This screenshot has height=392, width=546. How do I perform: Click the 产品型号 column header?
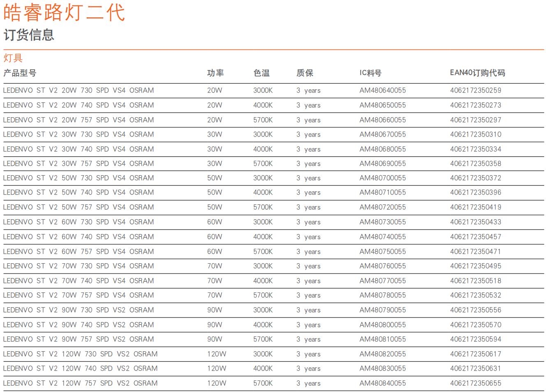20,73
